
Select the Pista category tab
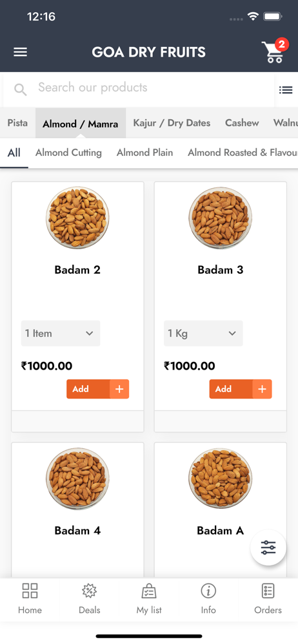[x=17, y=123]
